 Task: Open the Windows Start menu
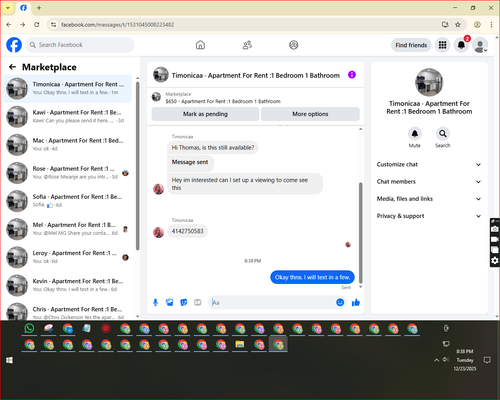(x=9, y=360)
